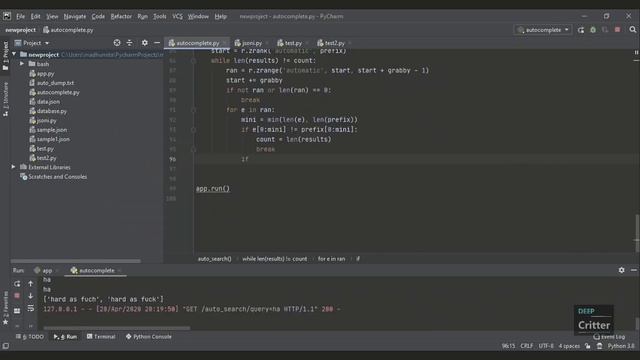Click the Collapse All icon in Project panel

coord(129,43)
